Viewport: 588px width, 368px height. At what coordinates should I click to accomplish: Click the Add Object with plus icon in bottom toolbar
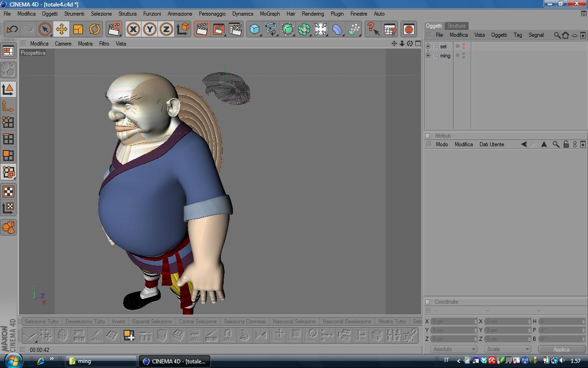(129, 335)
